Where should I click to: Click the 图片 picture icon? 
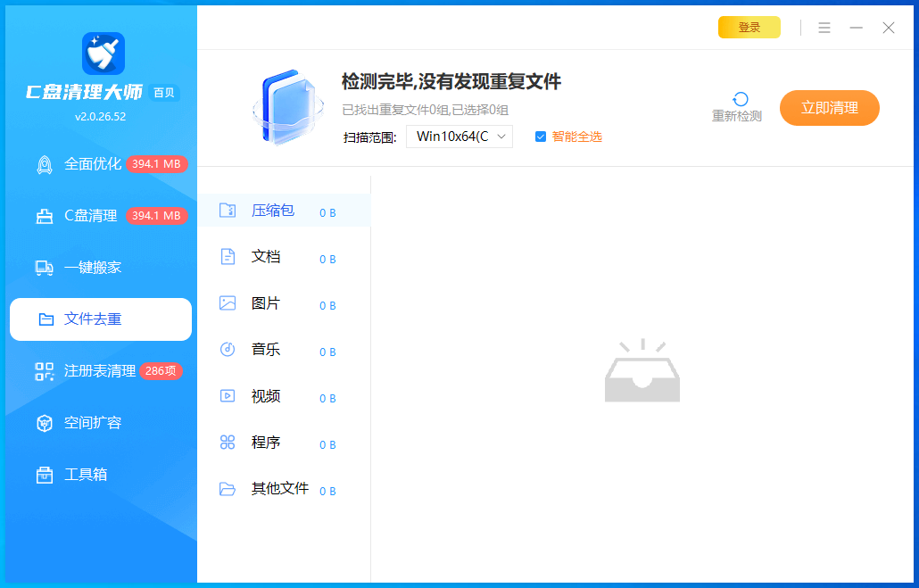pyautogui.click(x=228, y=302)
